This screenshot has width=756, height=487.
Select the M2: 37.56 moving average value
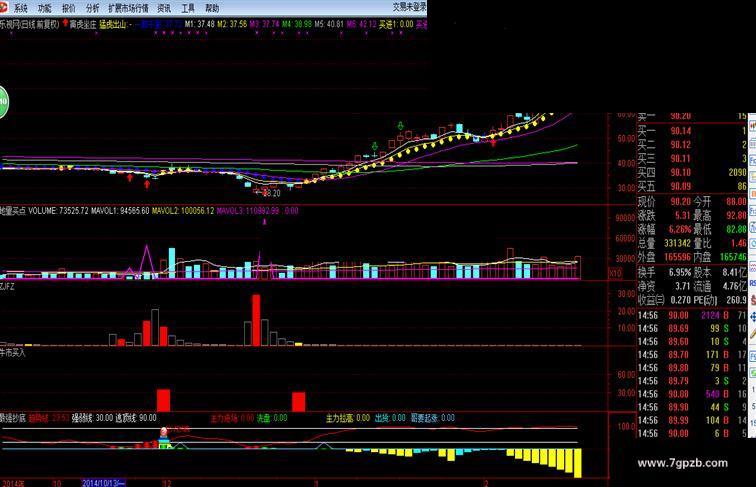(232, 24)
